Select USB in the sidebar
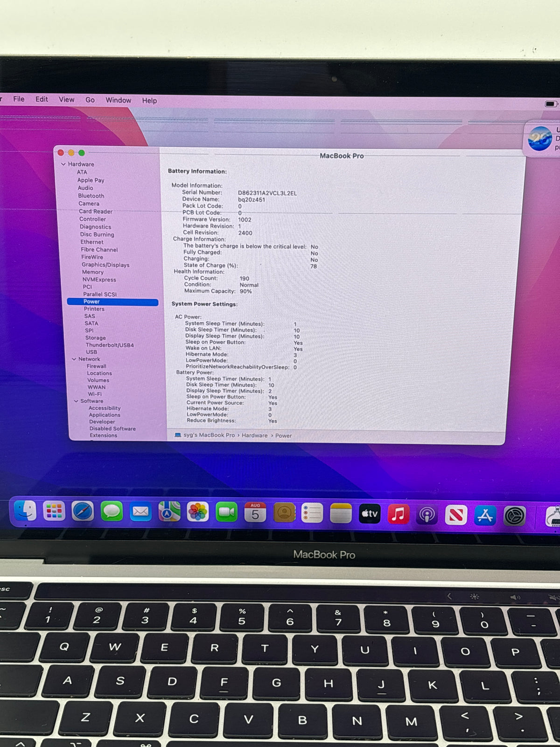 pos(91,352)
